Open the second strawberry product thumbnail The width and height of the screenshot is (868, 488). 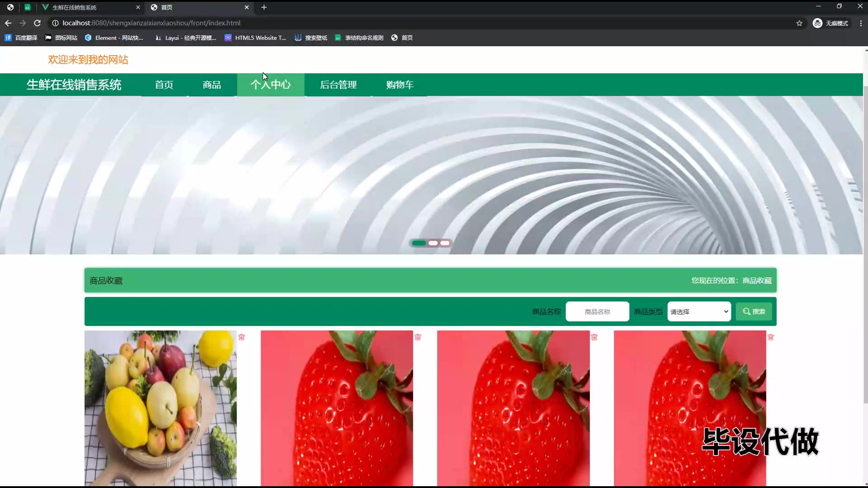click(x=337, y=408)
